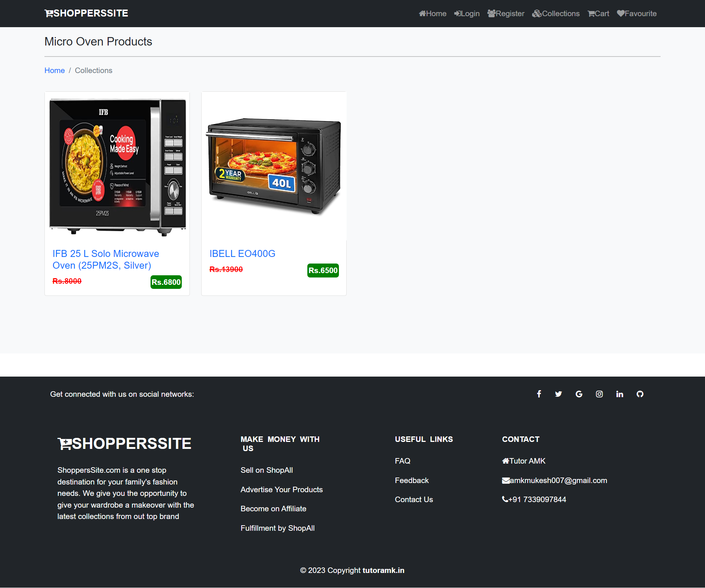
Task: Click the IBELL oven product image
Action: pyautogui.click(x=273, y=165)
